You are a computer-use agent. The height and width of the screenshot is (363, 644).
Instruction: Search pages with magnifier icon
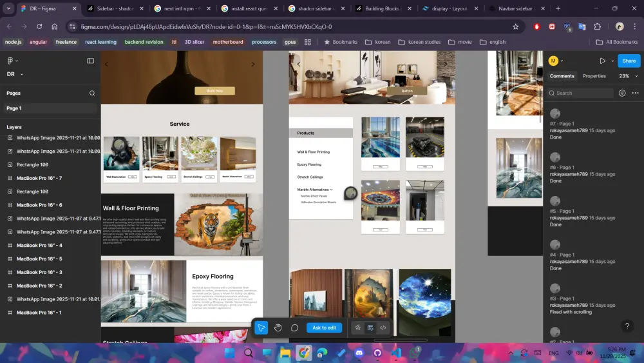point(92,93)
